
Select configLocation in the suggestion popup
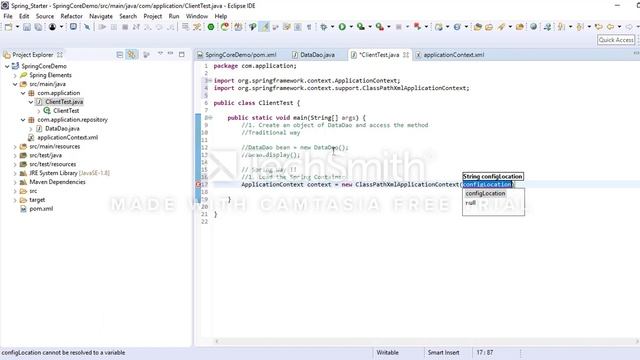(485, 193)
